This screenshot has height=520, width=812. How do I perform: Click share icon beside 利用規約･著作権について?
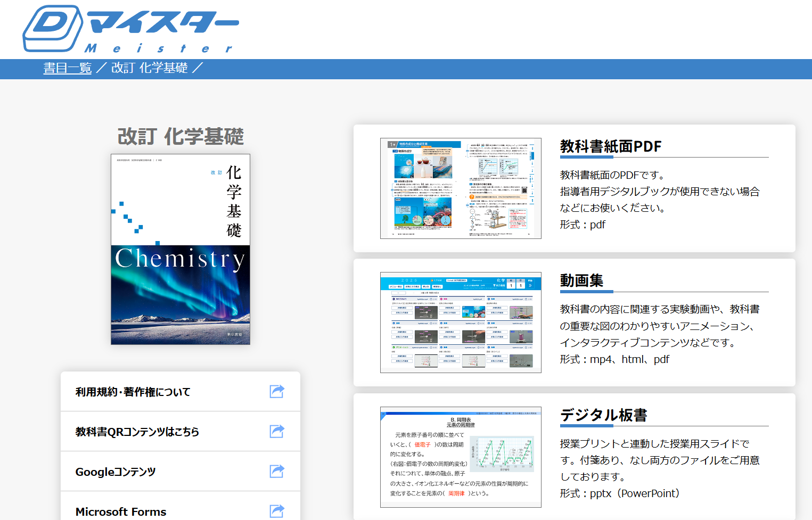coord(277,391)
